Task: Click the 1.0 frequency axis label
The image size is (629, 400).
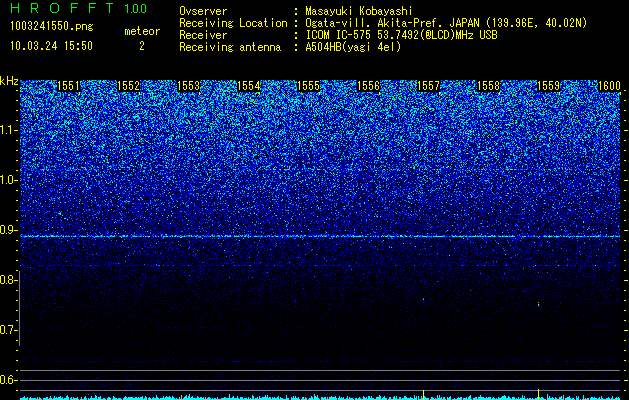Action: pyautogui.click(x=7, y=180)
